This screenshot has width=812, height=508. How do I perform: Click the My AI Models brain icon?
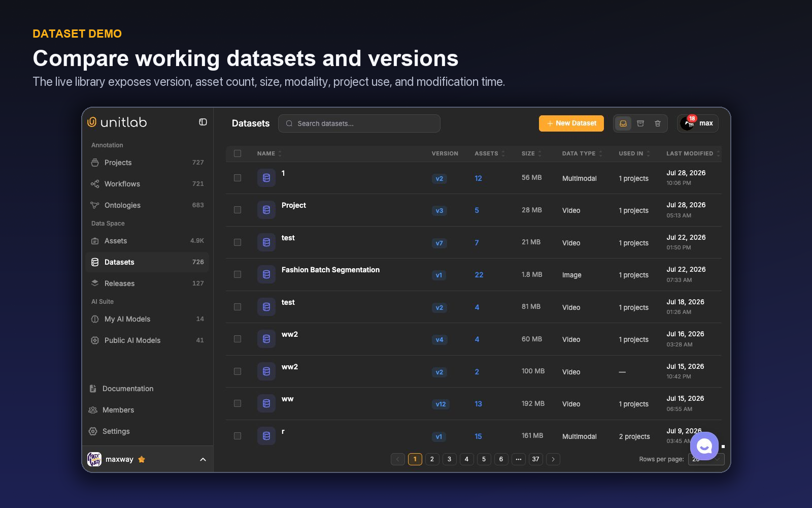tap(95, 319)
